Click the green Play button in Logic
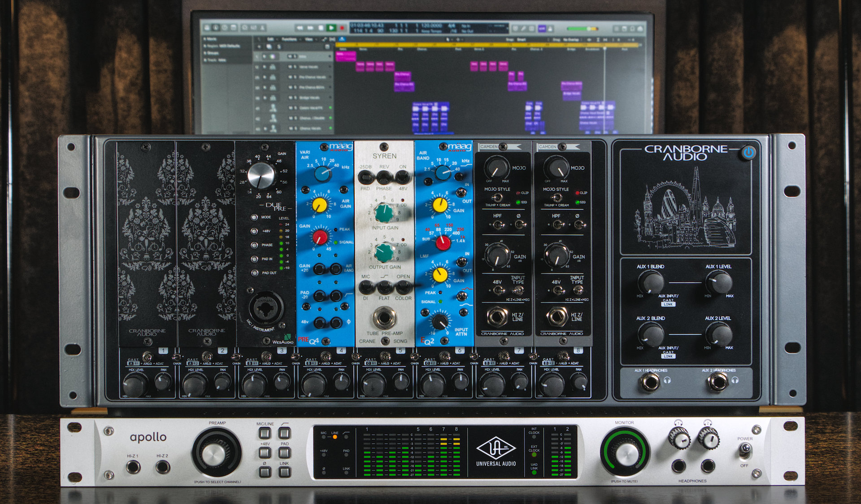Screen dimensions: 861x504 coord(331,27)
